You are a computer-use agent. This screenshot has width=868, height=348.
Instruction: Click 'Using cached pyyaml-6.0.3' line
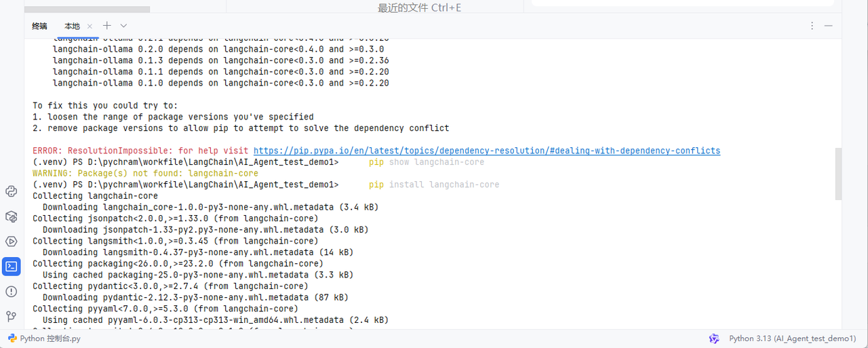click(x=215, y=320)
